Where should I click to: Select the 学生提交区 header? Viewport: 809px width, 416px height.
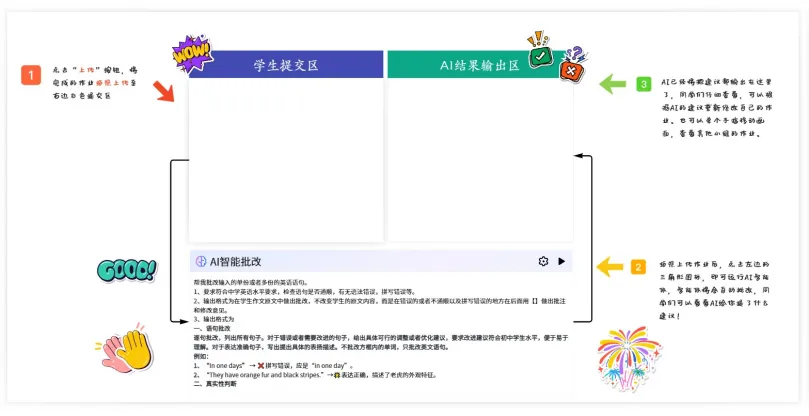pos(286,65)
